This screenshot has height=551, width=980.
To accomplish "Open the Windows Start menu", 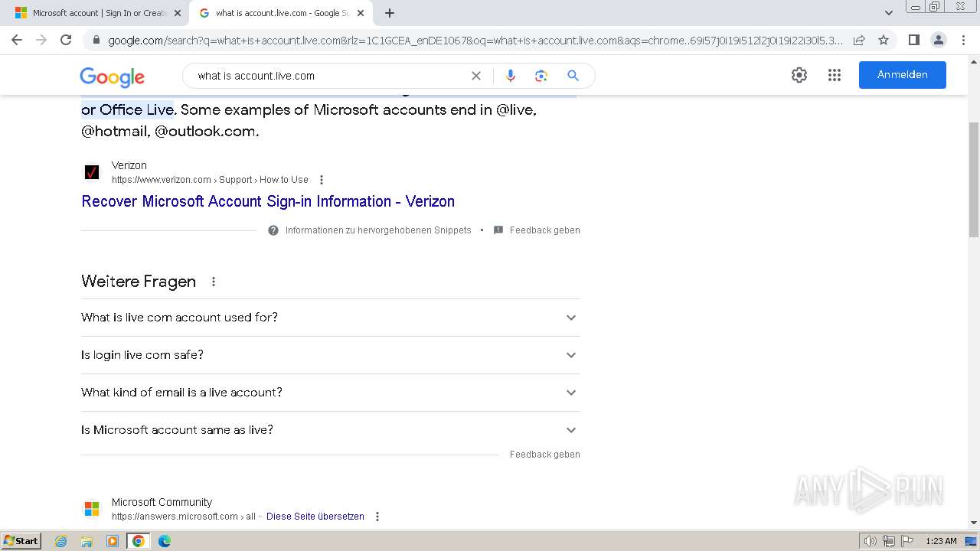I will (21, 541).
